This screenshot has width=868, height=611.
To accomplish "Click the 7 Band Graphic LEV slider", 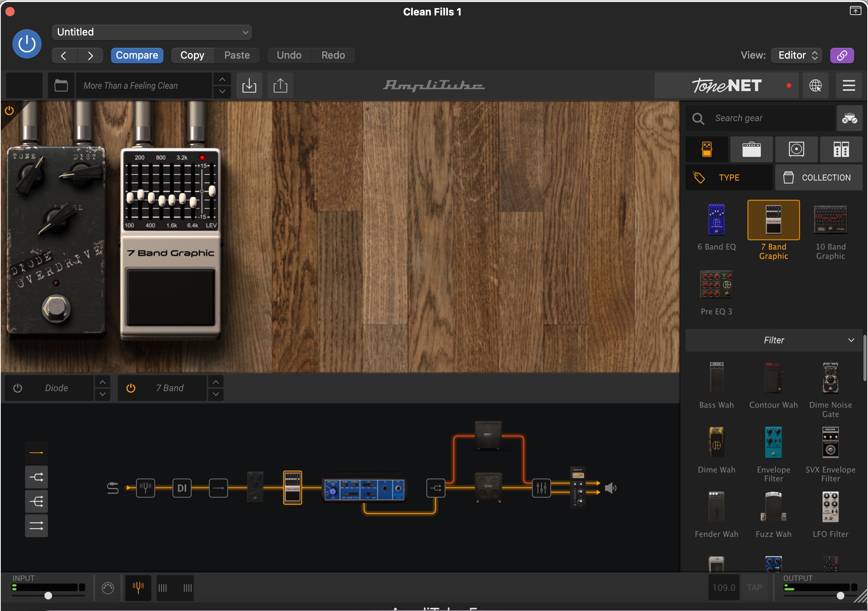I will [212, 191].
